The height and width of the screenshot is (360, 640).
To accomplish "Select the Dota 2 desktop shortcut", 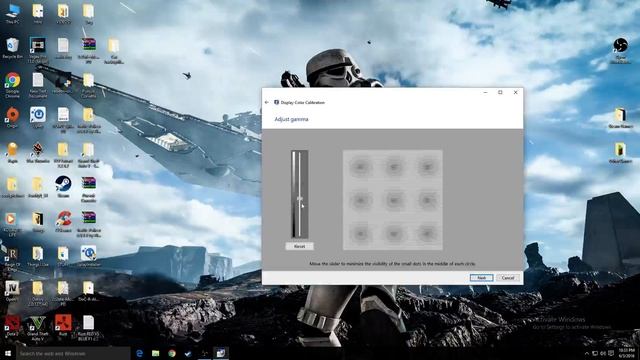I will 12,325.
